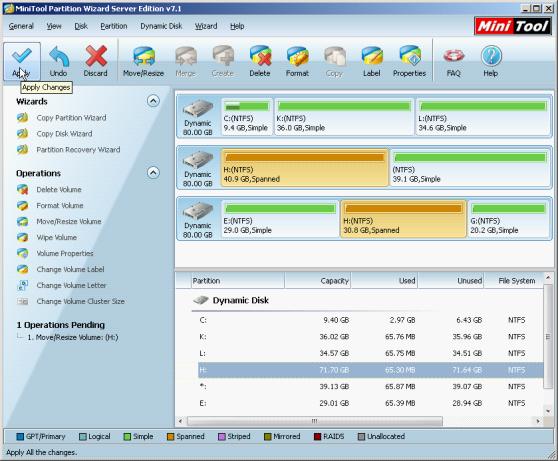
Task: Open the Wizard menu
Action: 206,26
